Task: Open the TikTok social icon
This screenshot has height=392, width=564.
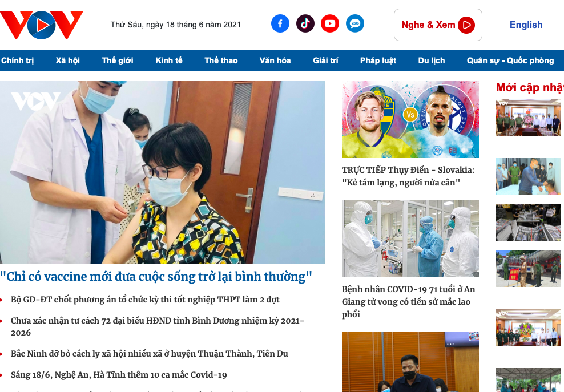Action: [x=305, y=23]
